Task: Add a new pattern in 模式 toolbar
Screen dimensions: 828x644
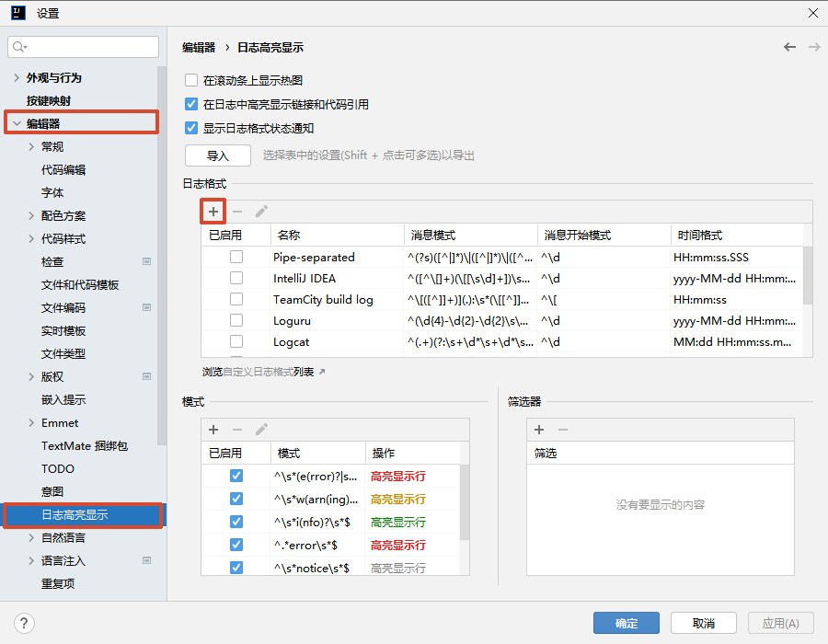Action: tap(213, 430)
